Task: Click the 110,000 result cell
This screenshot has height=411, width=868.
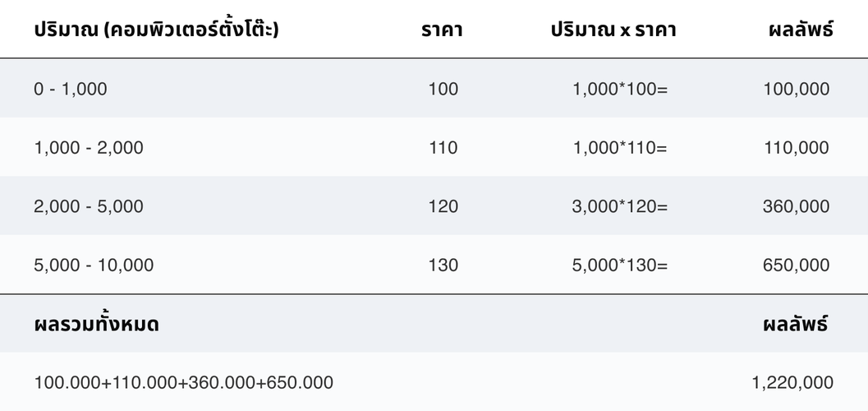Action: click(797, 148)
